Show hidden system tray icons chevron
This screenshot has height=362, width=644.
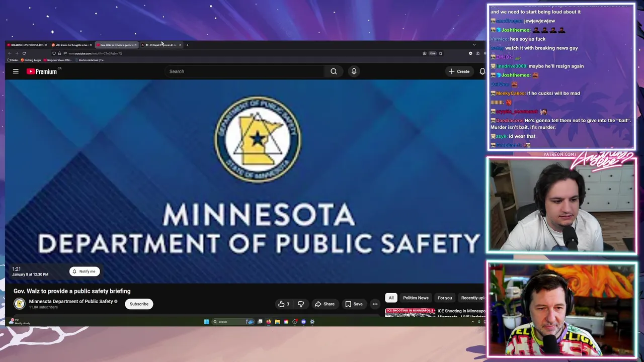click(x=472, y=322)
